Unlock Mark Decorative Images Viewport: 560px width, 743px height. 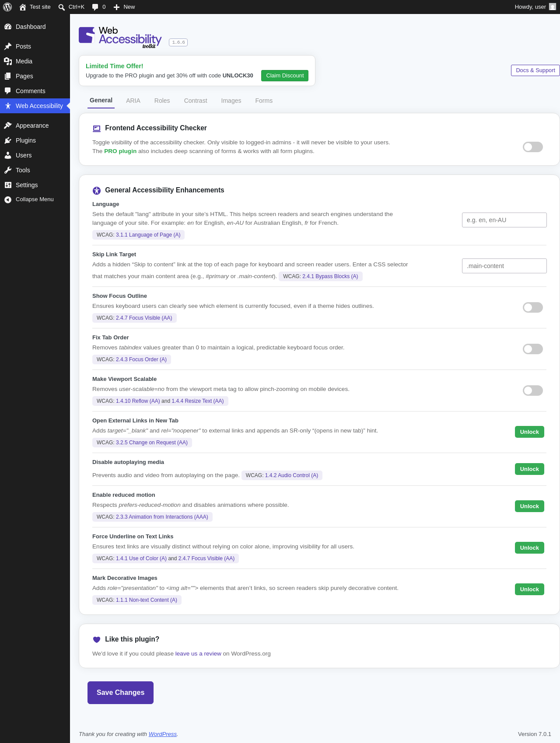coord(529,590)
